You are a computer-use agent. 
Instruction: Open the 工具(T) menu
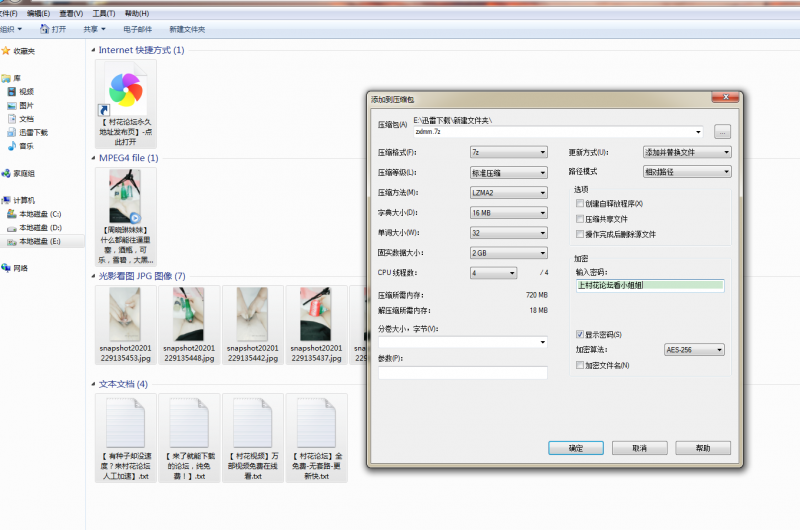point(103,13)
